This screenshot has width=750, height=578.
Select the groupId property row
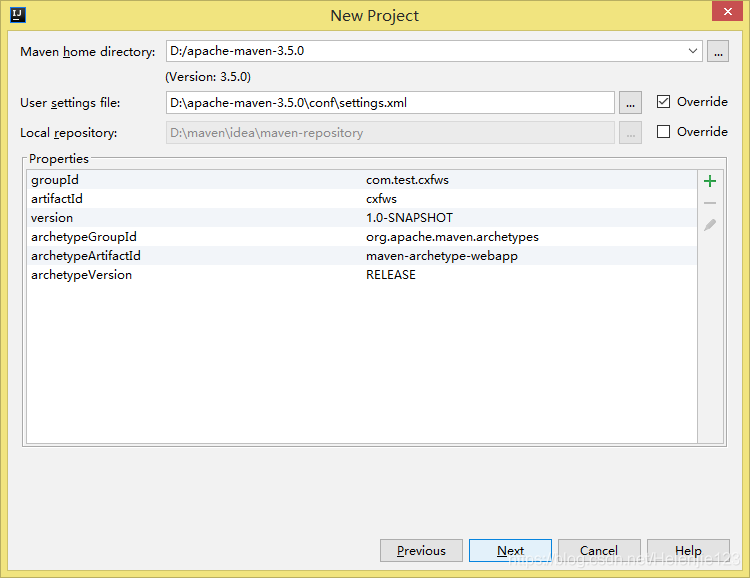point(362,180)
